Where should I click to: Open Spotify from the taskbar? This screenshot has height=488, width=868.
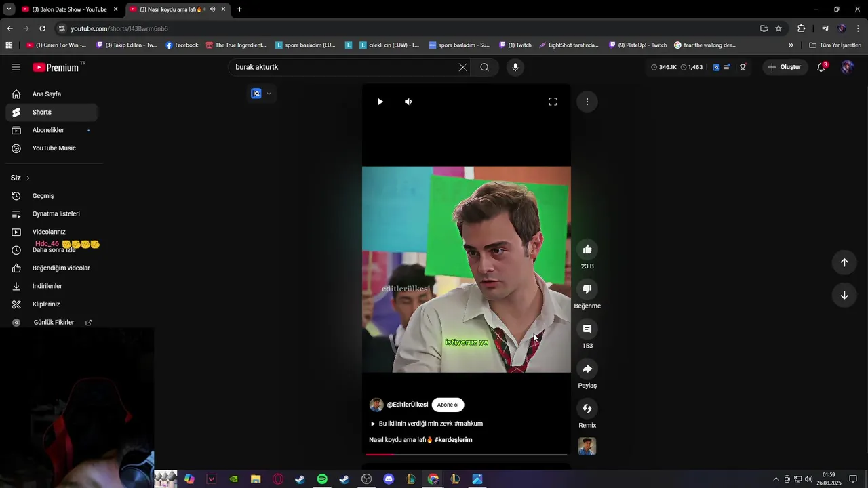[322, 479]
